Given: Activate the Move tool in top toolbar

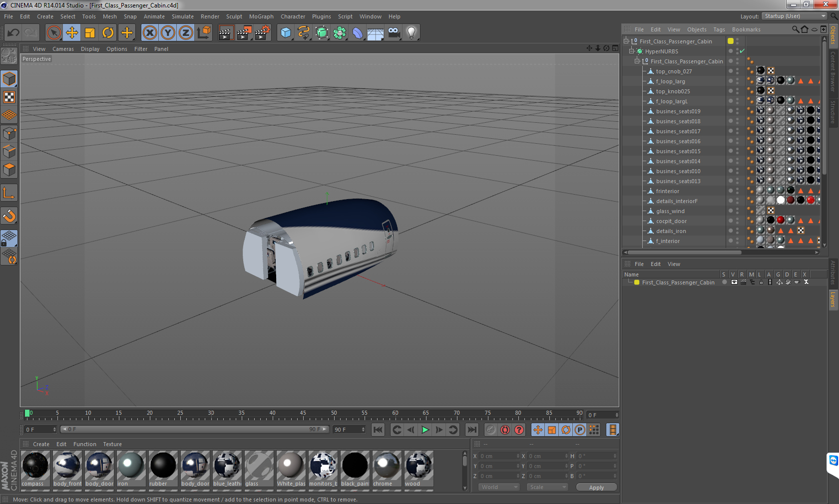Looking at the screenshot, I should pos(72,33).
